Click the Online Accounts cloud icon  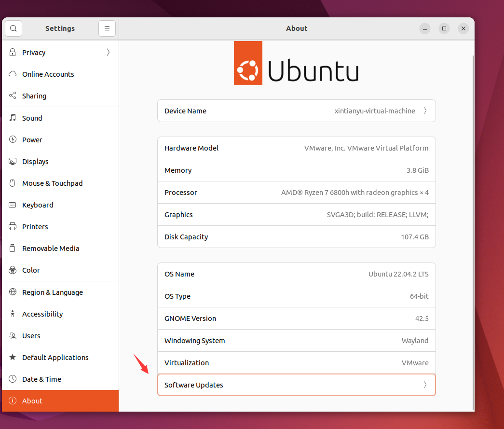tap(13, 74)
